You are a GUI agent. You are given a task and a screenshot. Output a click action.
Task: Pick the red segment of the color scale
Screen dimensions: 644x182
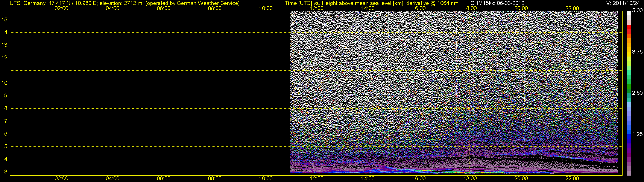pos(629,27)
